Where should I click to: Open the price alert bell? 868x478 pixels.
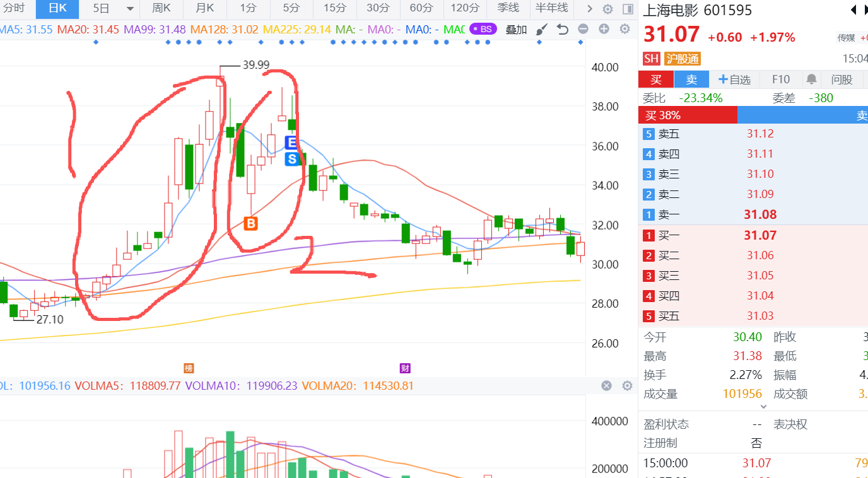tap(811, 79)
